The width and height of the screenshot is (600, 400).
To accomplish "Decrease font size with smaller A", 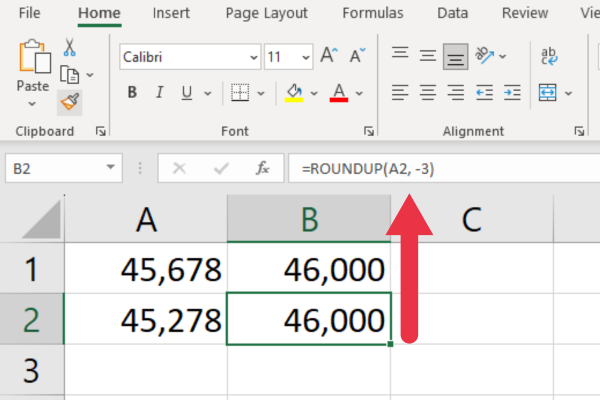I will [x=357, y=56].
